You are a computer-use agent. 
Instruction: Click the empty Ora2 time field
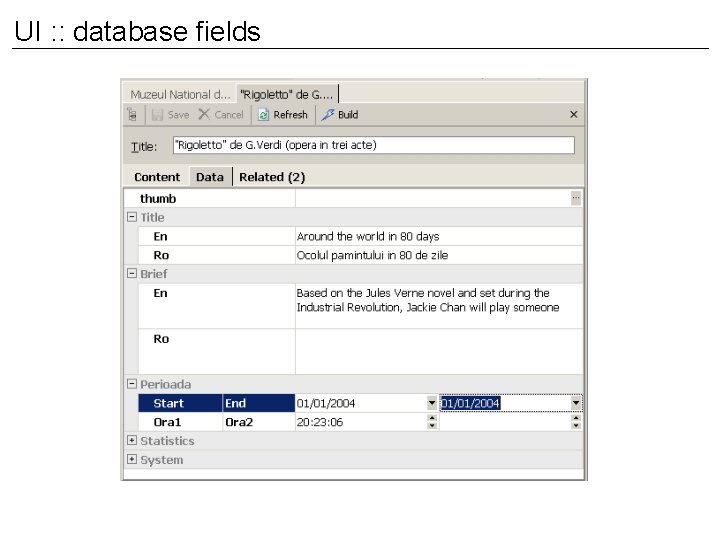[505, 422]
